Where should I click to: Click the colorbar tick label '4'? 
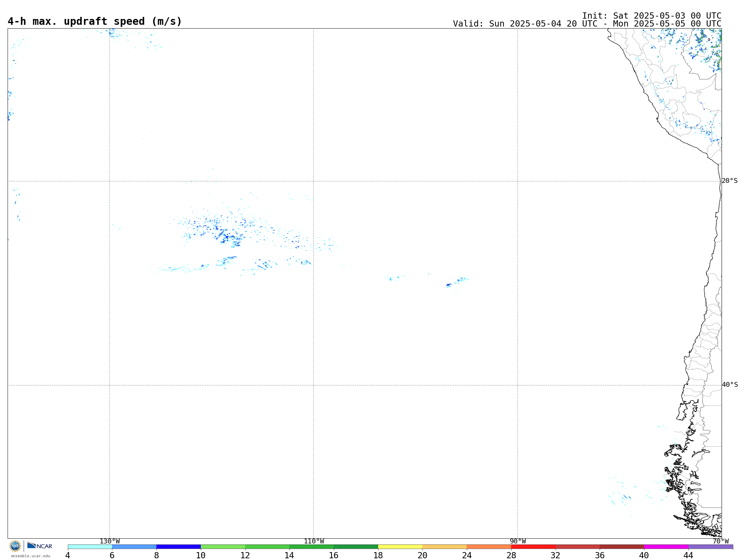[68, 555]
